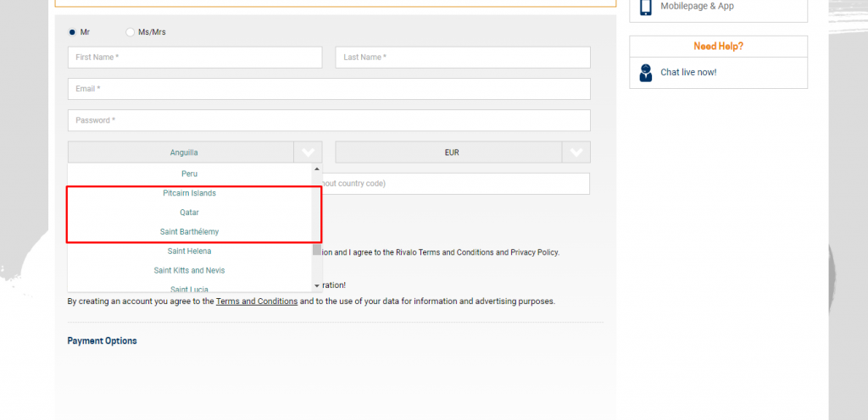The height and width of the screenshot is (420, 868).
Task: Select the Mr radio button
Action: (x=72, y=32)
